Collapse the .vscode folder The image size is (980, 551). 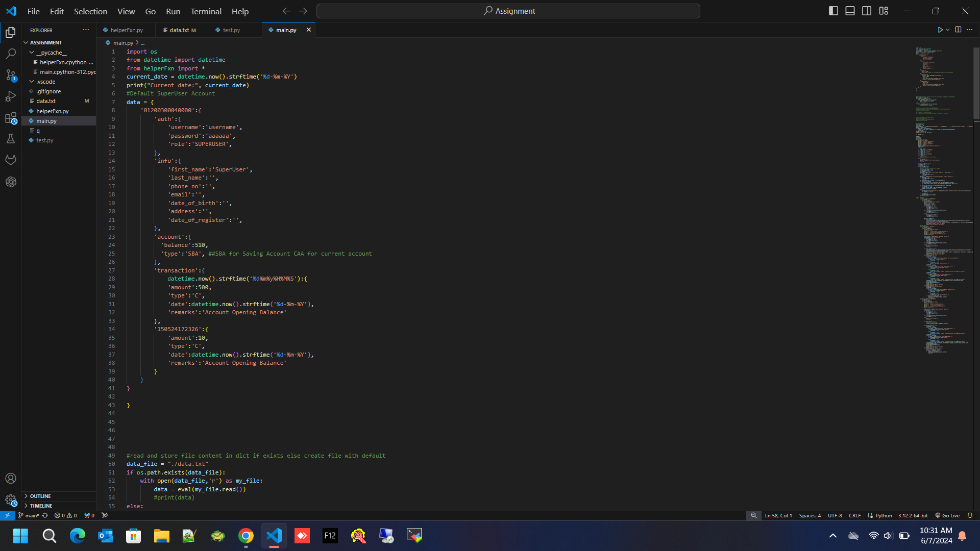click(45, 82)
